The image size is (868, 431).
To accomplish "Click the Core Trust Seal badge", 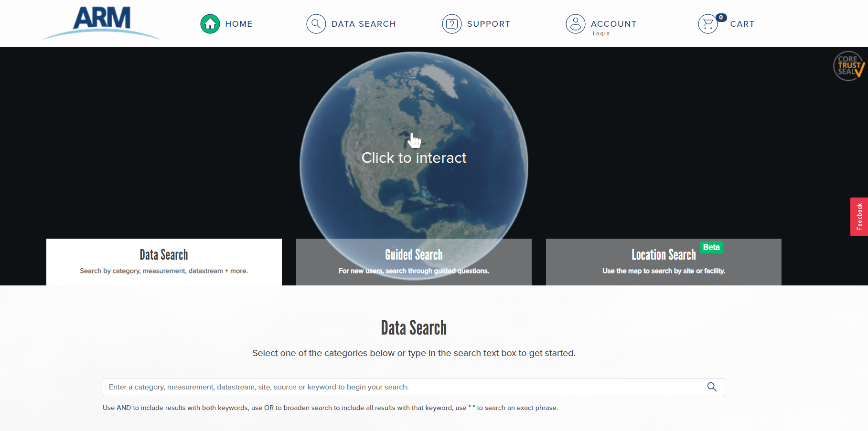I will coord(849,66).
